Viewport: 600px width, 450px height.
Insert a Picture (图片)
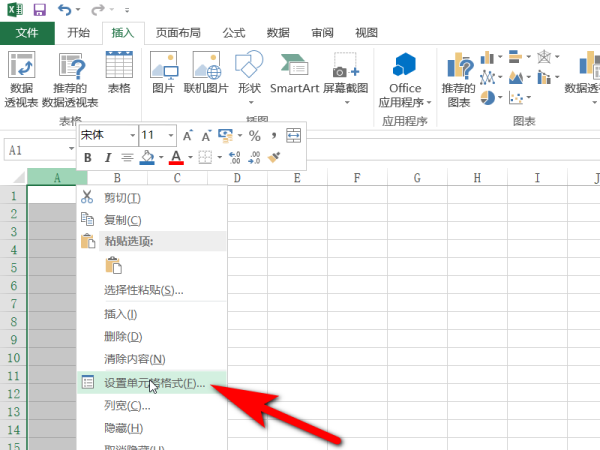tap(164, 73)
